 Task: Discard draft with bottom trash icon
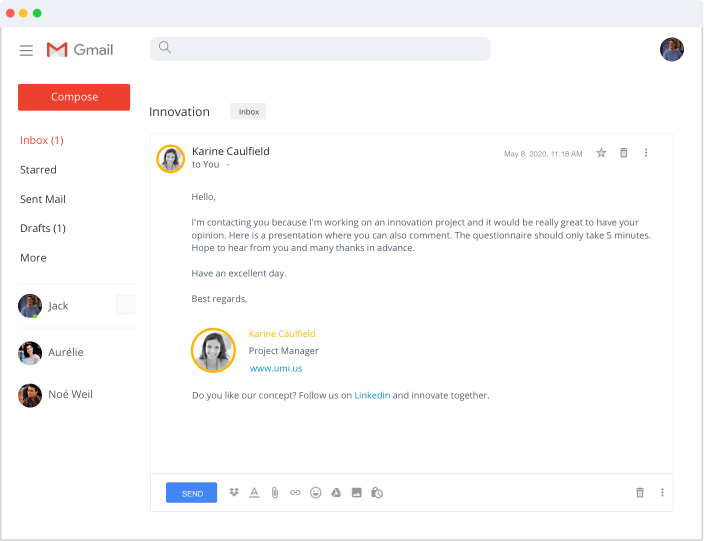(x=640, y=493)
